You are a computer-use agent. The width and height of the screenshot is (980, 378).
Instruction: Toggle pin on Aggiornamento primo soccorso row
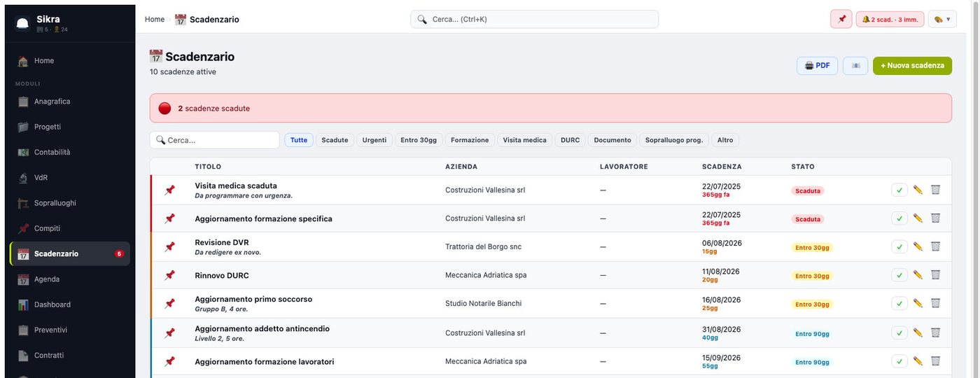[169, 304]
